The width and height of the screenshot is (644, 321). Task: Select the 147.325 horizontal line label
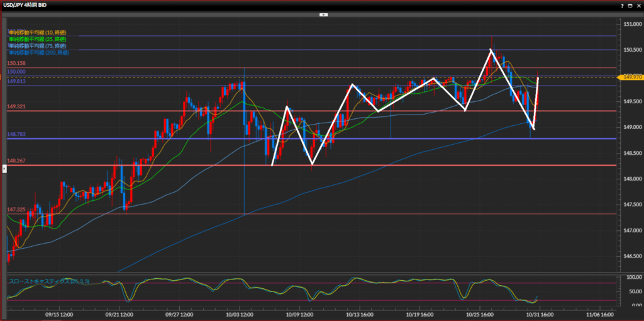(x=16, y=210)
